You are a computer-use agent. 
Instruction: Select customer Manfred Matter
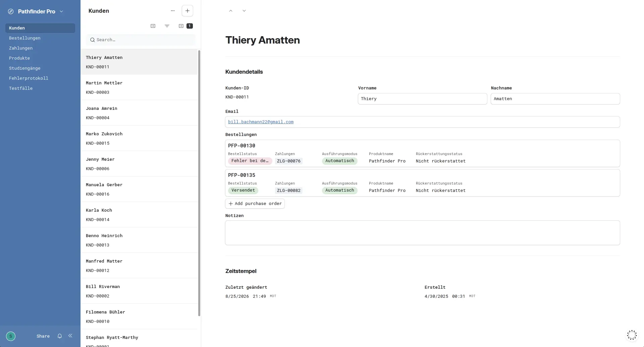click(139, 266)
